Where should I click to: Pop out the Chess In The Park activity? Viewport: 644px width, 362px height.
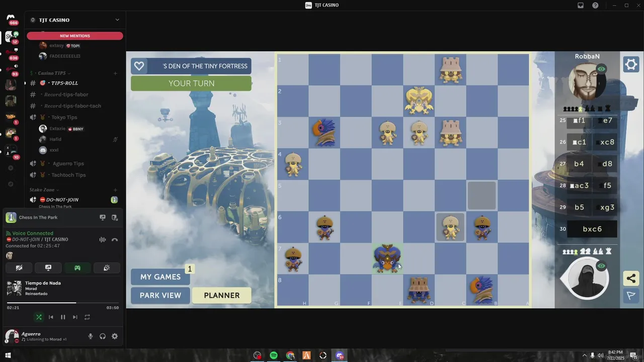[115, 218]
